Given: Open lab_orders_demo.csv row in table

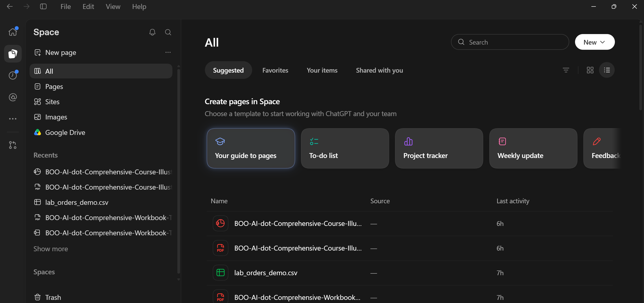Looking at the screenshot, I should click(410, 273).
